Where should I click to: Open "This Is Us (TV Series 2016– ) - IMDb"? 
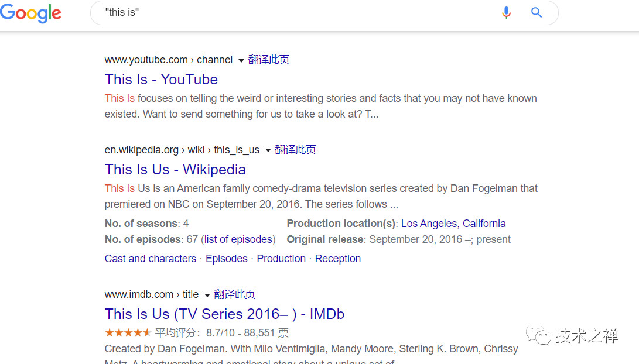point(224,314)
